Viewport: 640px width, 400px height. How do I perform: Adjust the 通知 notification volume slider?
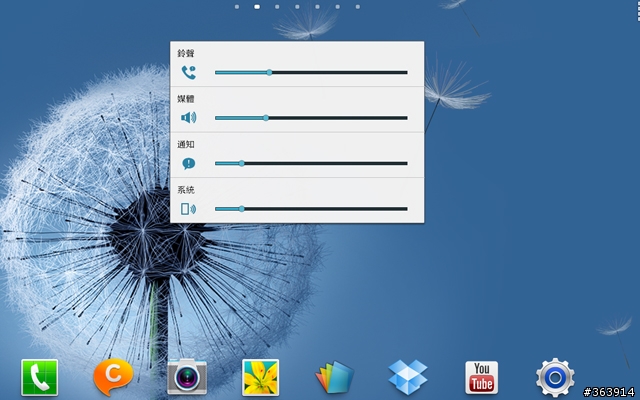[311, 163]
